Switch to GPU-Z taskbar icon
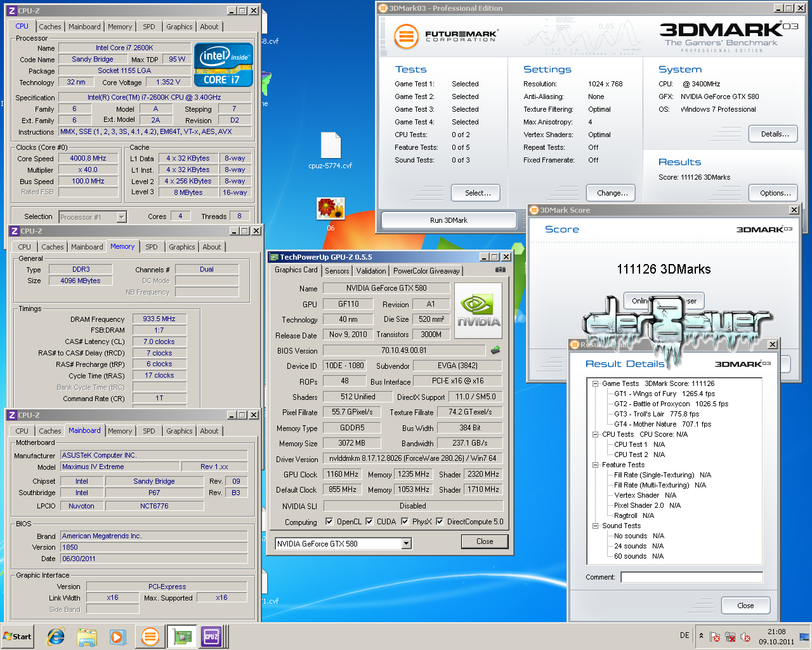812x650 pixels. (183, 637)
